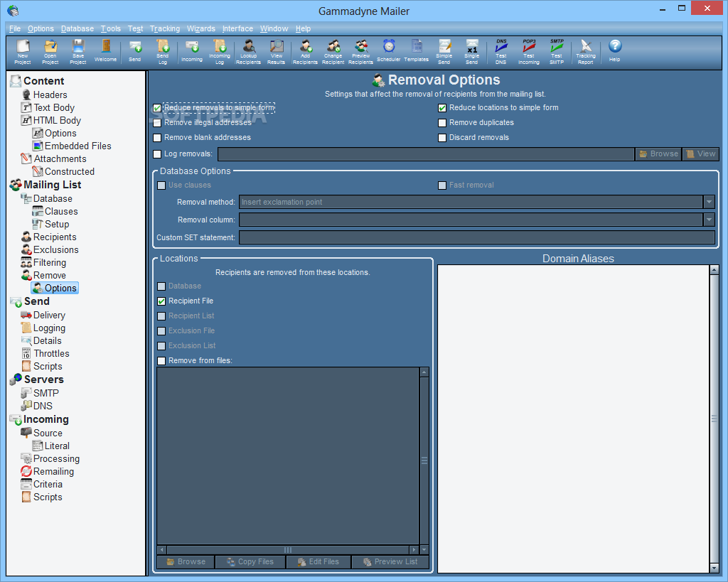Viewport: 728px width, 582px height.
Task: Open Project from toolbar
Action: [50, 51]
